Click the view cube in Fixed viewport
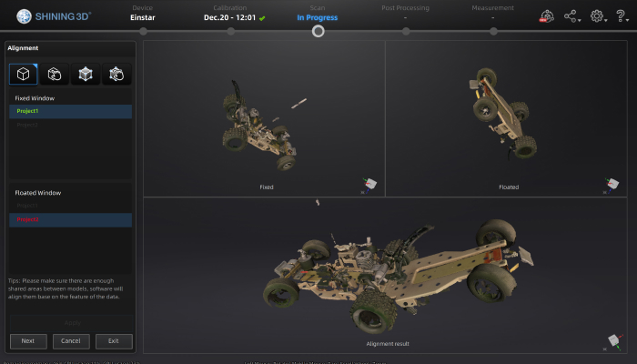637x364 pixels. coord(368,185)
